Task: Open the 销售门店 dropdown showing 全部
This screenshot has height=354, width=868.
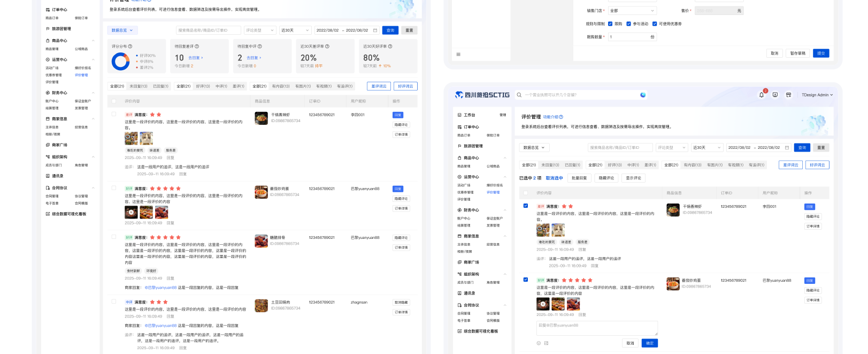Action: click(x=632, y=11)
